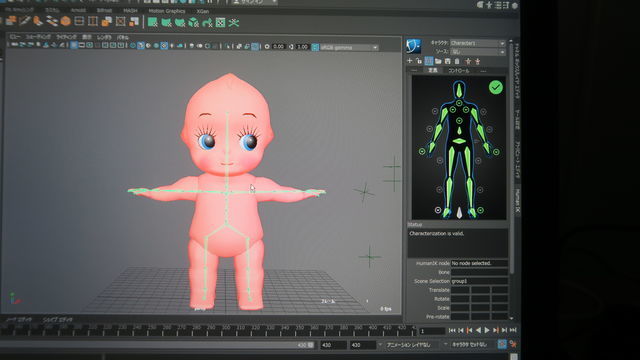Toggle the resolution gate display
Screen dimensions: 640x360
coord(89,45)
